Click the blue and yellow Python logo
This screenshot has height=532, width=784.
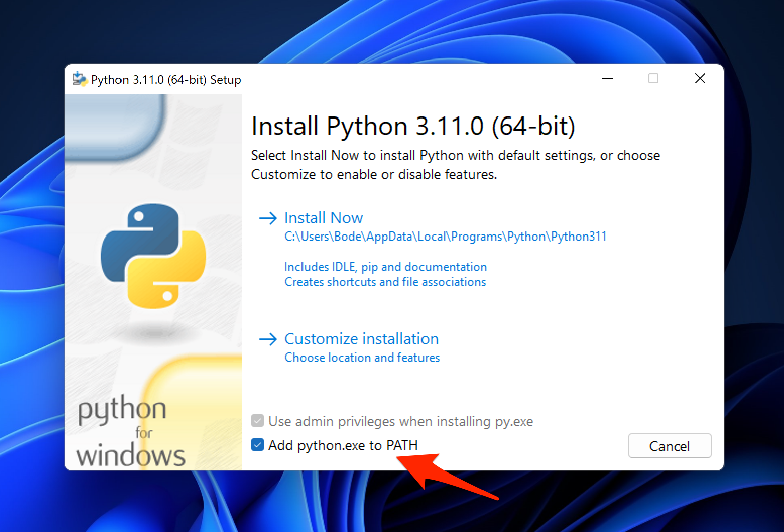[x=153, y=256]
